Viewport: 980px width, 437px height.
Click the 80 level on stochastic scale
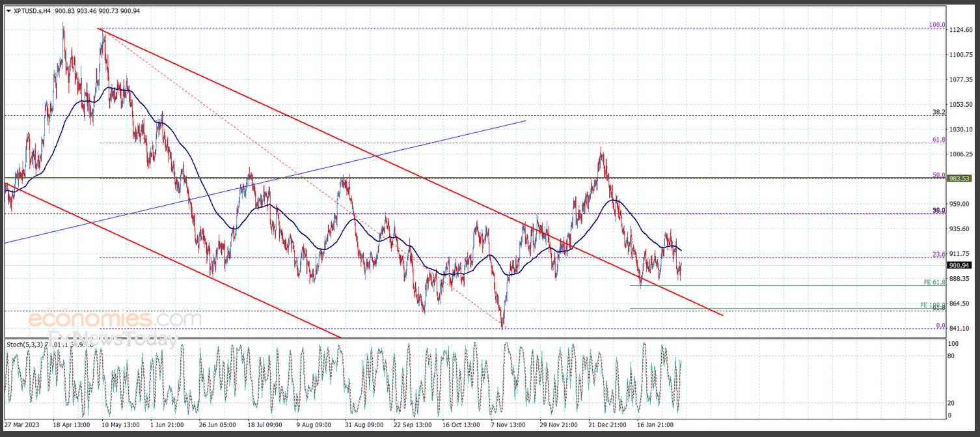point(951,356)
